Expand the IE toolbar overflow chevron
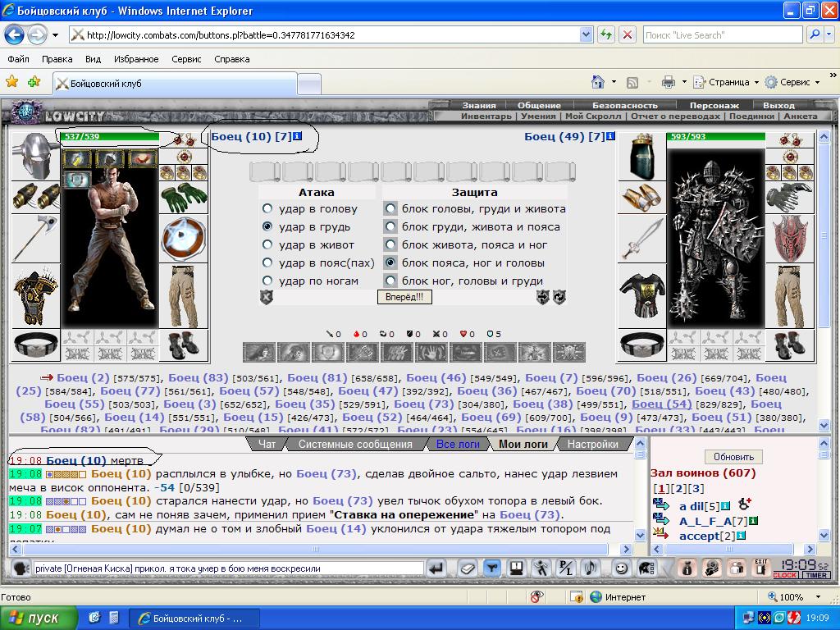 (833, 75)
